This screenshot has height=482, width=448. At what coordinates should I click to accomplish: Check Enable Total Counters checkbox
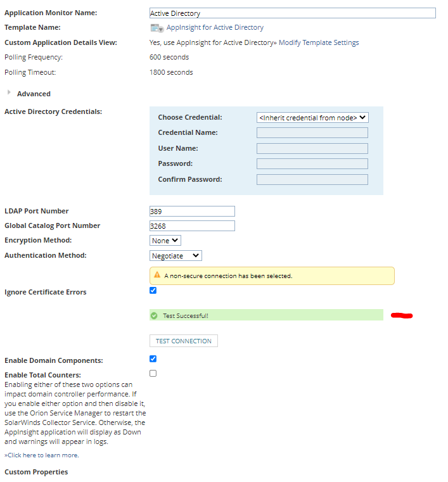pos(153,373)
